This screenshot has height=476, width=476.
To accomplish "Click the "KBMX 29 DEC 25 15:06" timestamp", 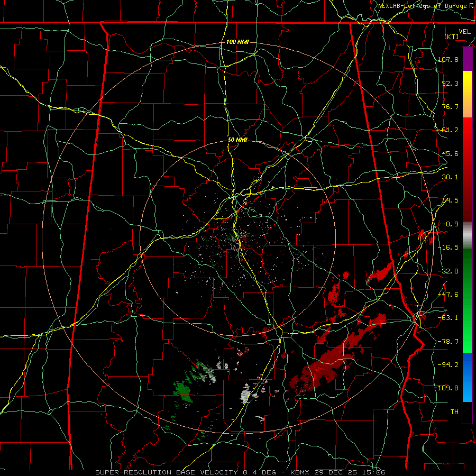I will 338,472.
